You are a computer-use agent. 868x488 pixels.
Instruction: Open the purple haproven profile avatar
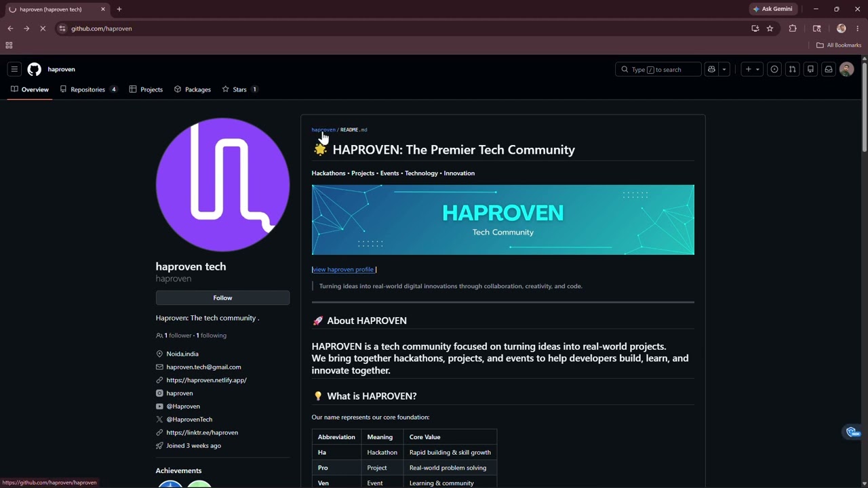click(222, 184)
